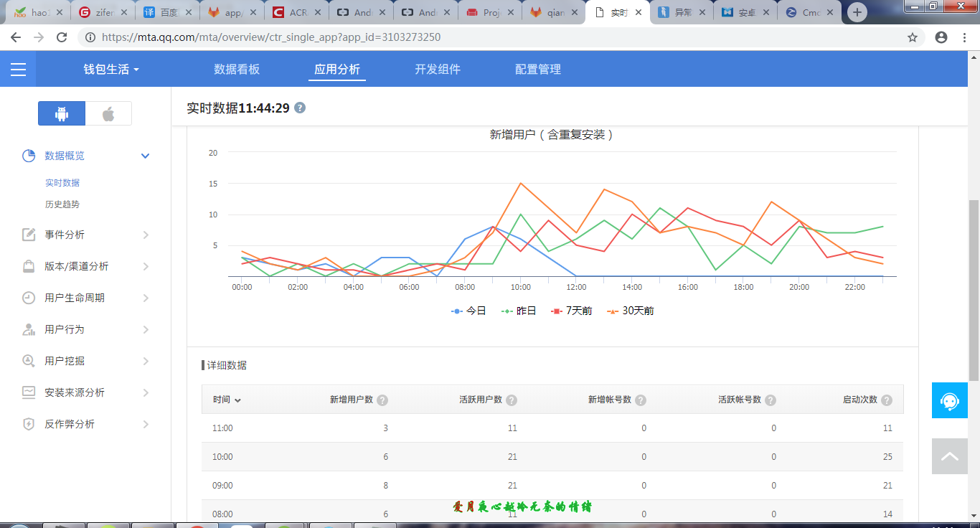Image resolution: width=980 pixels, height=528 pixels.
Task: Click the 11:00 row time cell
Action: 222,428
